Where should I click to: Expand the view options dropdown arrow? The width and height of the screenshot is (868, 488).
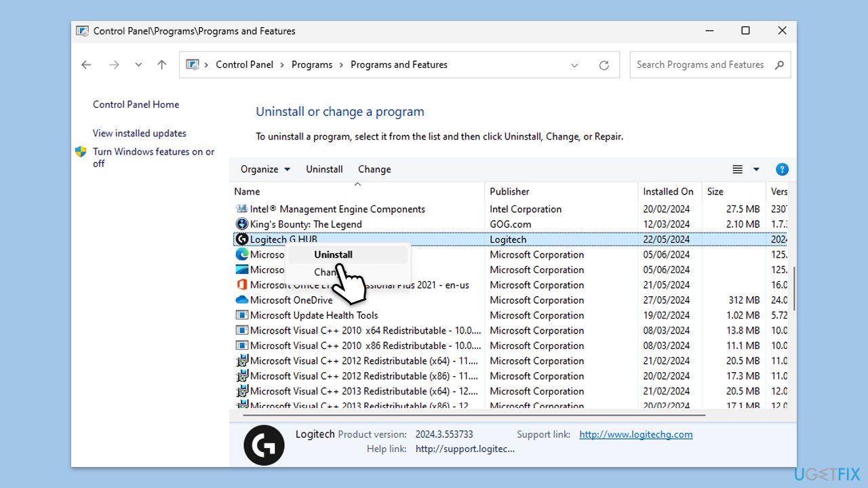click(x=757, y=169)
